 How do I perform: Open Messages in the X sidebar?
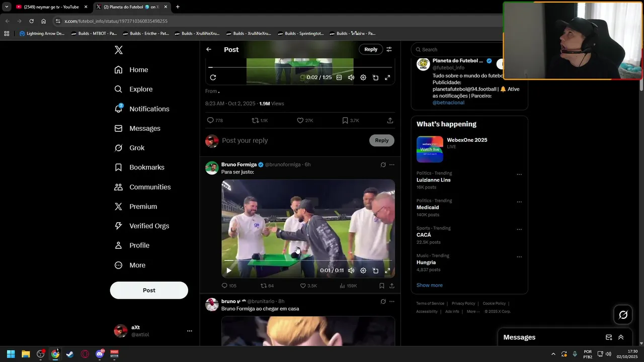coord(137,128)
